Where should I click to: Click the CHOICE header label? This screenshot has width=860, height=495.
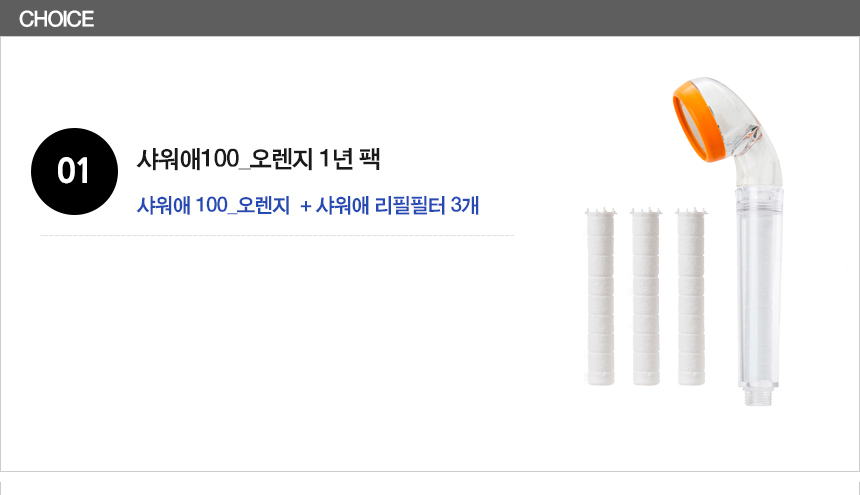tap(56, 19)
